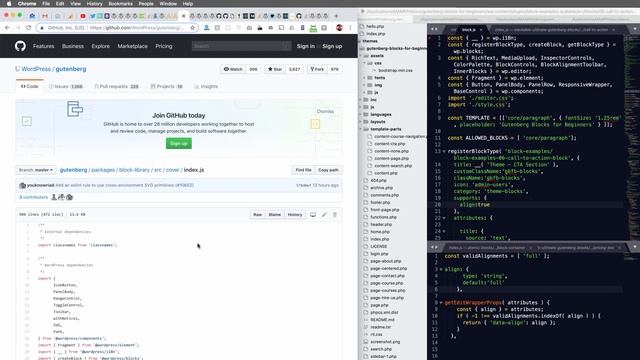Copy path of index.js
The height and width of the screenshot is (360, 640).
point(329,170)
